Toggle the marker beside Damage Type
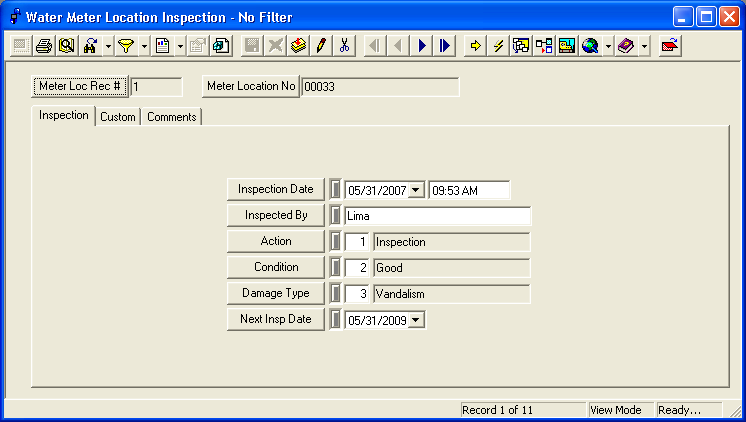Screen dimensions: 746x422 335,293
